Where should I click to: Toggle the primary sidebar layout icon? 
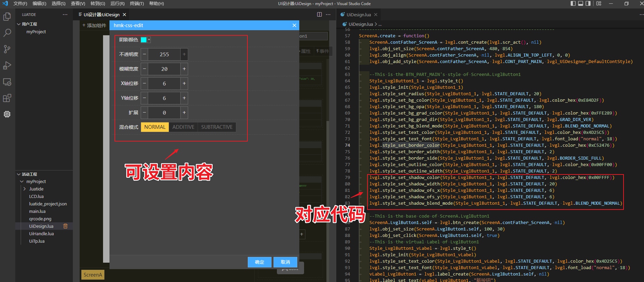pos(573,3)
